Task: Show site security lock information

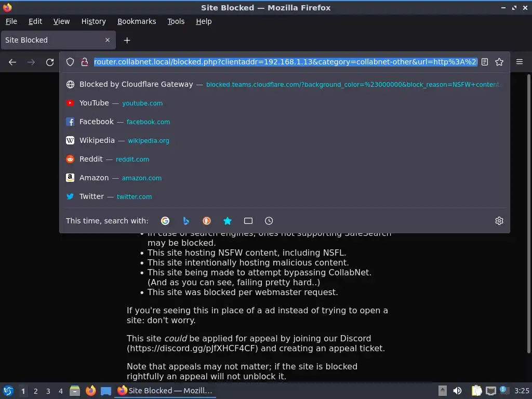Action: point(85,62)
